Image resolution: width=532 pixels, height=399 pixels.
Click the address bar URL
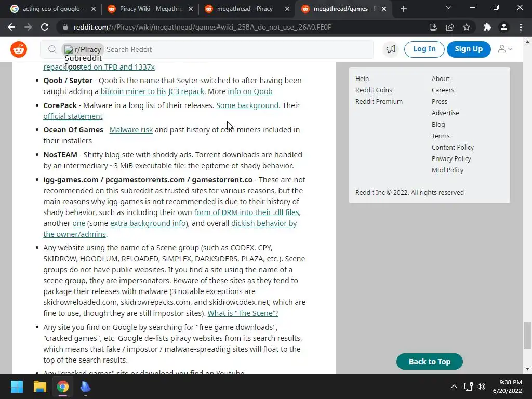[x=202, y=27]
